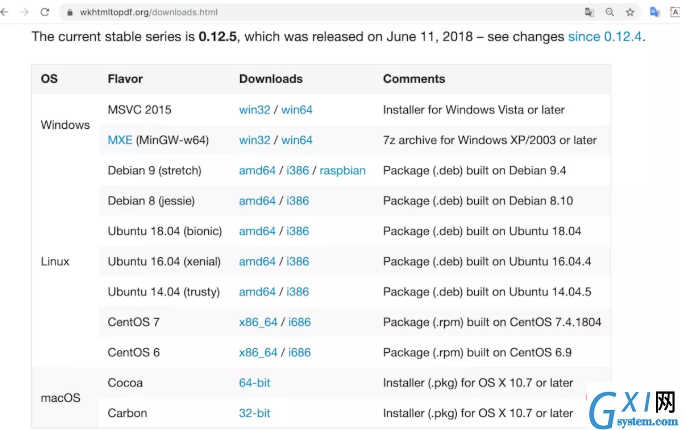Download i386 for Debian 9 (stretch)
This screenshot has height=430, width=685.
pos(298,170)
